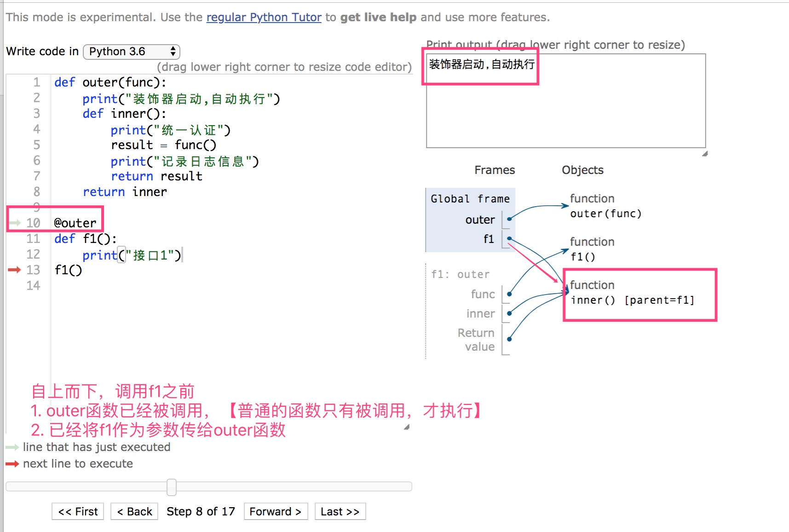The image size is (789, 532).
Task: Click the red next-line arrow at line 13
Action: click(14, 270)
